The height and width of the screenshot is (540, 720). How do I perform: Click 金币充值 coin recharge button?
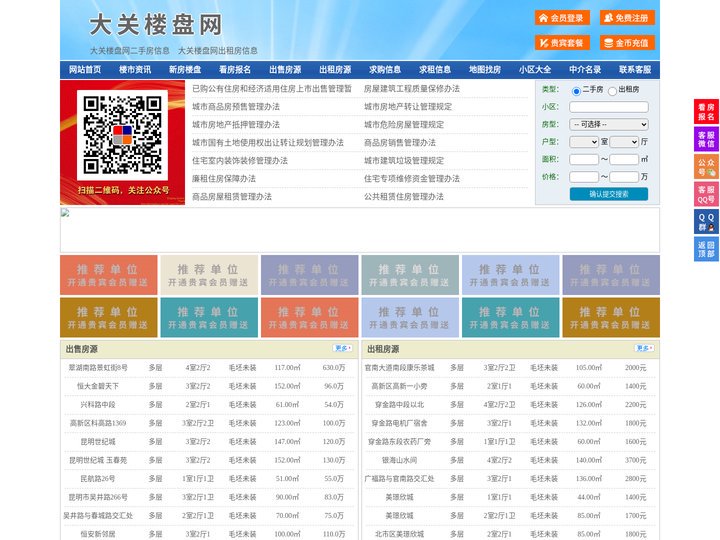627,43
